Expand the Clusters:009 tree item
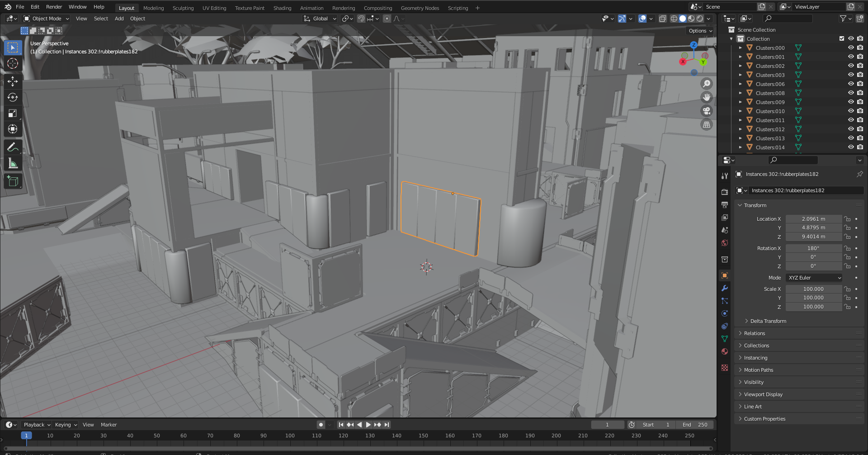The width and height of the screenshot is (868, 455). 740,102
